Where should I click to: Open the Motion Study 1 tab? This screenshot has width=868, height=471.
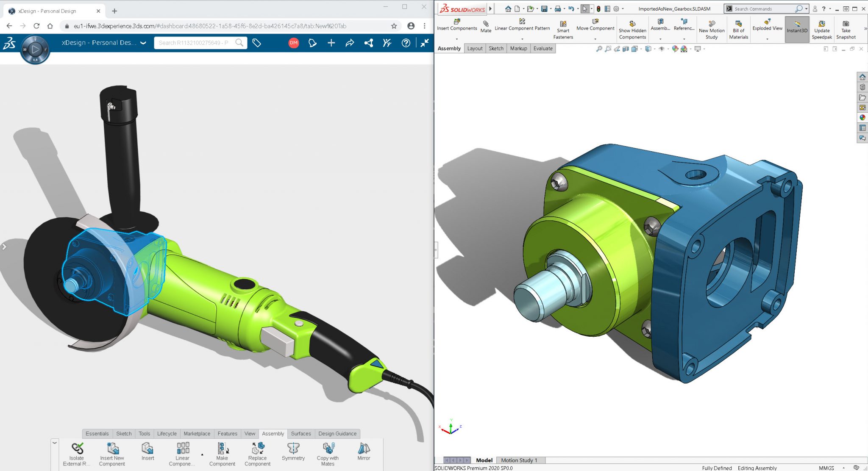click(x=519, y=460)
